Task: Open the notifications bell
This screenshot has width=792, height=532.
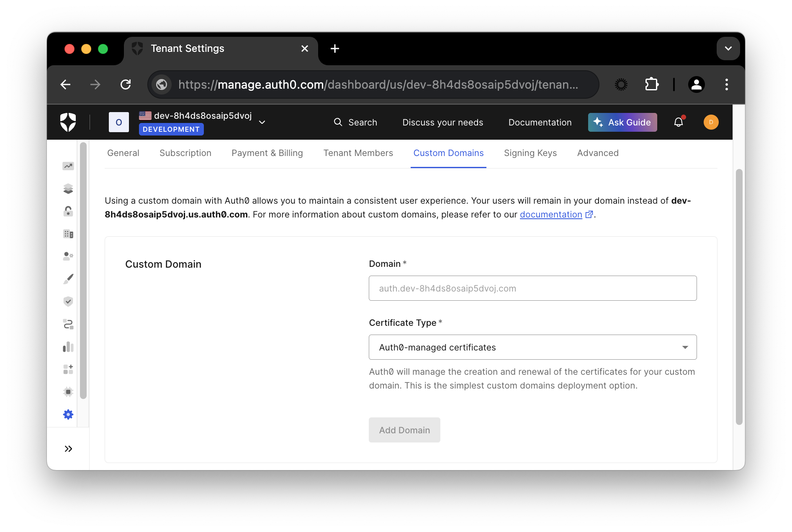Action: pyautogui.click(x=679, y=122)
